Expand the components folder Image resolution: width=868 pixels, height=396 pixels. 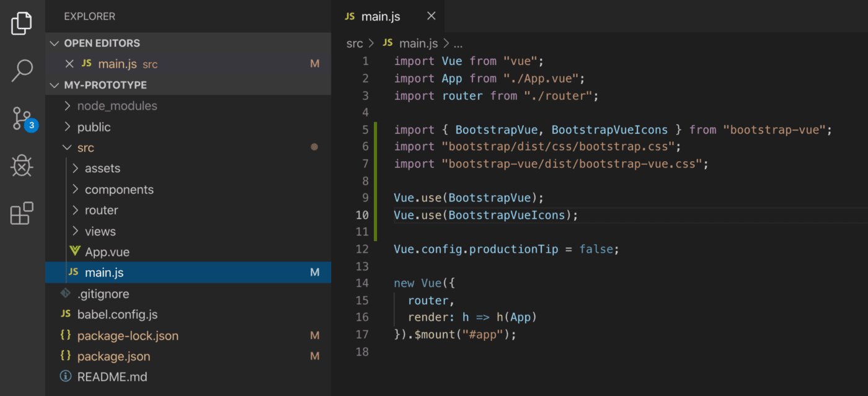(119, 190)
